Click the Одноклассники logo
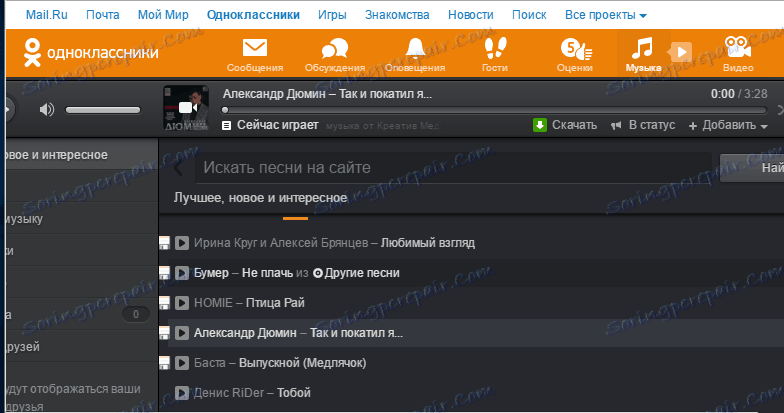This screenshot has height=413, width=784. point(91,52)
